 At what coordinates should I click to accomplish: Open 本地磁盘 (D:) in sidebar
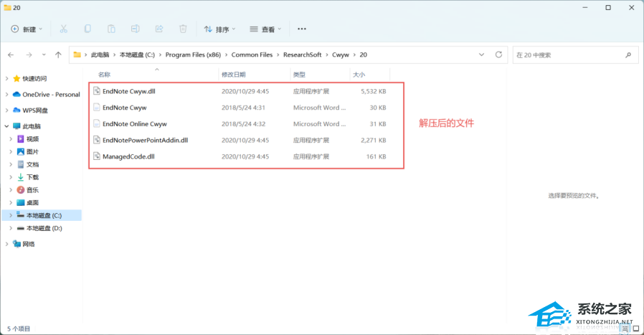coord(44,228)
